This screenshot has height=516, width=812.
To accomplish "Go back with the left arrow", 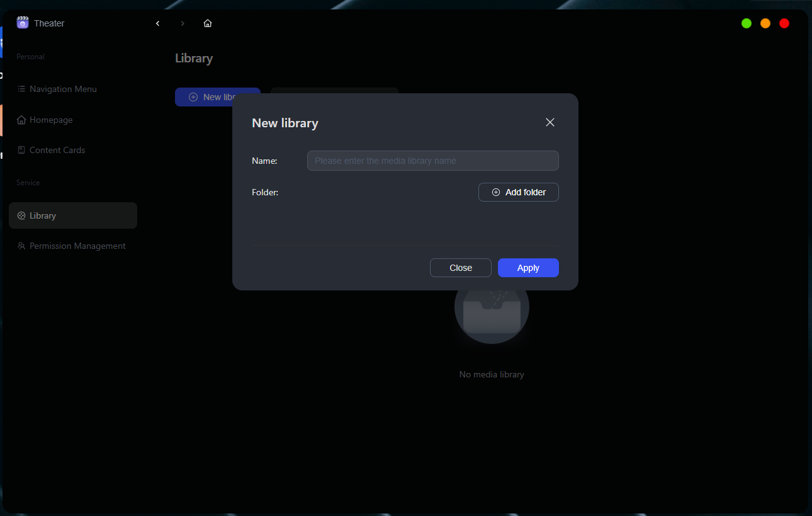I will coord(157,23).
